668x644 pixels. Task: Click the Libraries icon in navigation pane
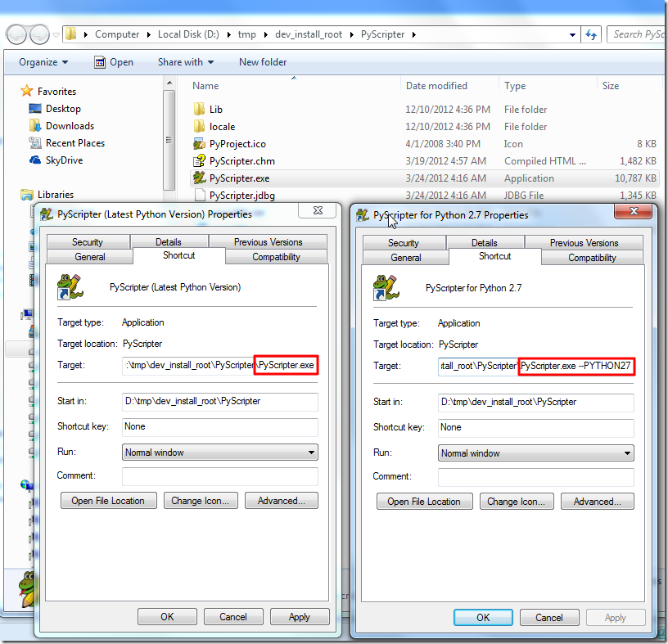(27, 195)
